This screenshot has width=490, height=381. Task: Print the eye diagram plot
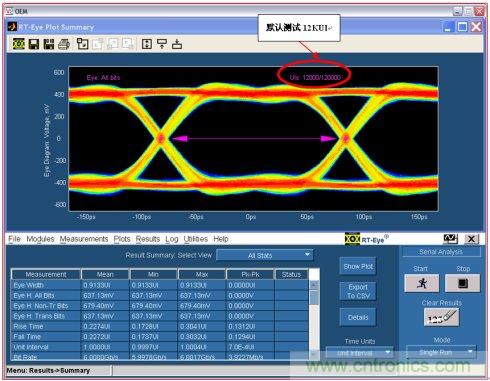64,44
